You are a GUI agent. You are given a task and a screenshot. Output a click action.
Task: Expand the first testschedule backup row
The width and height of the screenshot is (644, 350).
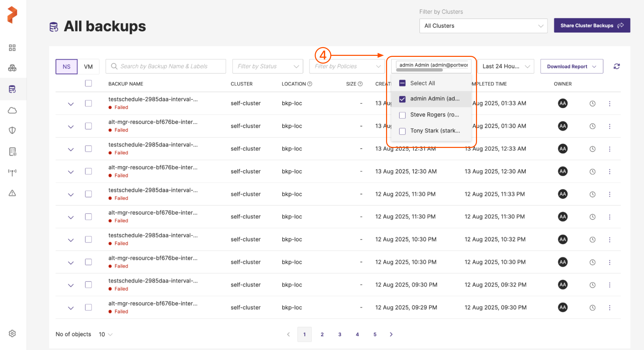[71, 104]
